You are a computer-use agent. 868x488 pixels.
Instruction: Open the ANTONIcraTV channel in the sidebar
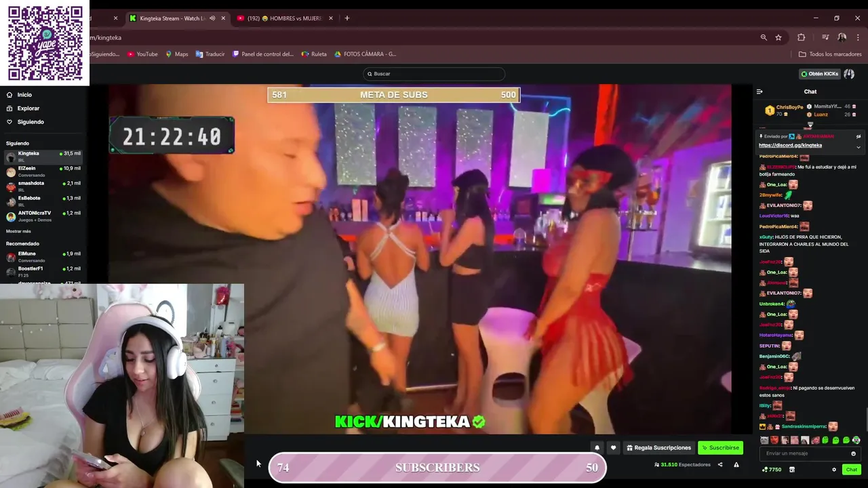[x=43, y=216]
